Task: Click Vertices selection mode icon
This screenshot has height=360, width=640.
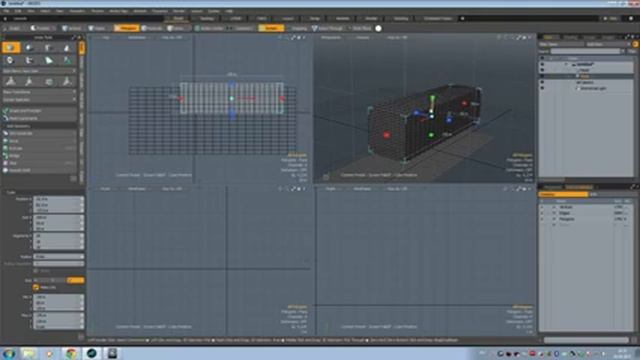Action: tap(65, 28)
